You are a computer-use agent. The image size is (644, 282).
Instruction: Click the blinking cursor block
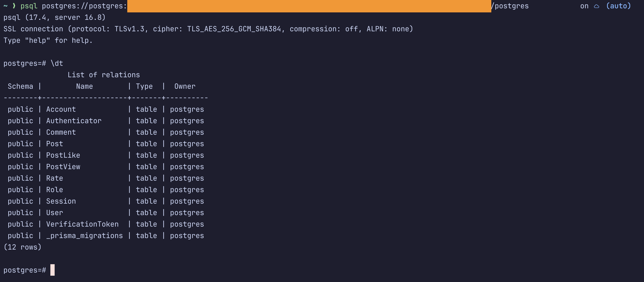tap(52, 270)
